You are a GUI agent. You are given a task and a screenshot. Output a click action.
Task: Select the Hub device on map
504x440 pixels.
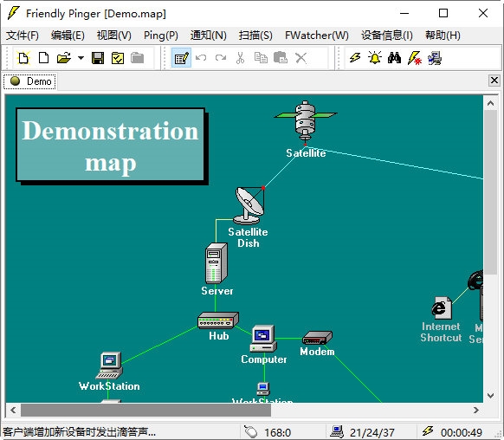pyautogui.click(x=218, y=320)
